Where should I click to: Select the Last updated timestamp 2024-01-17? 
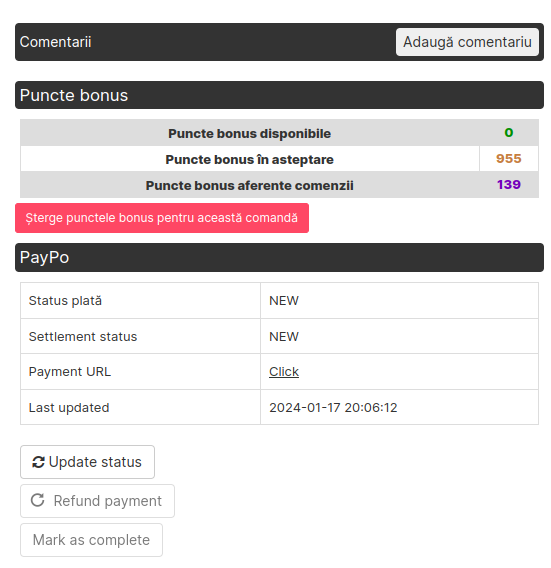pyautogui.click(x=333, y=408)
